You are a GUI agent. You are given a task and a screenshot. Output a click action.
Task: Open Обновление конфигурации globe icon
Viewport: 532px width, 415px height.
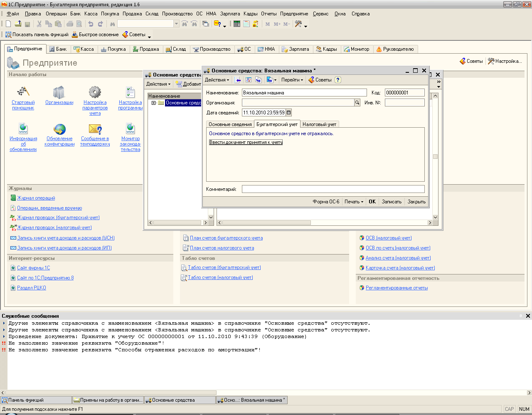[59, 129]
